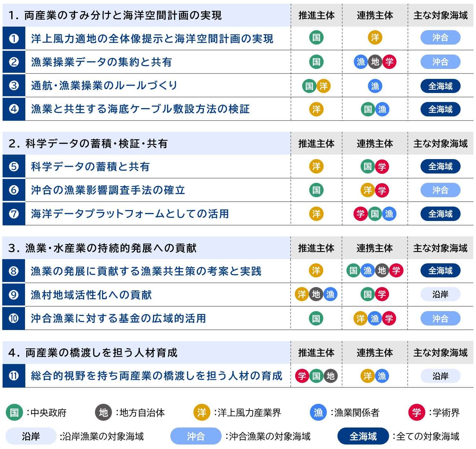Screen dimensions: 476x449
Task: Click the red 学 icon under 推進主体 in row ⑪
Action: coord(302,376)
